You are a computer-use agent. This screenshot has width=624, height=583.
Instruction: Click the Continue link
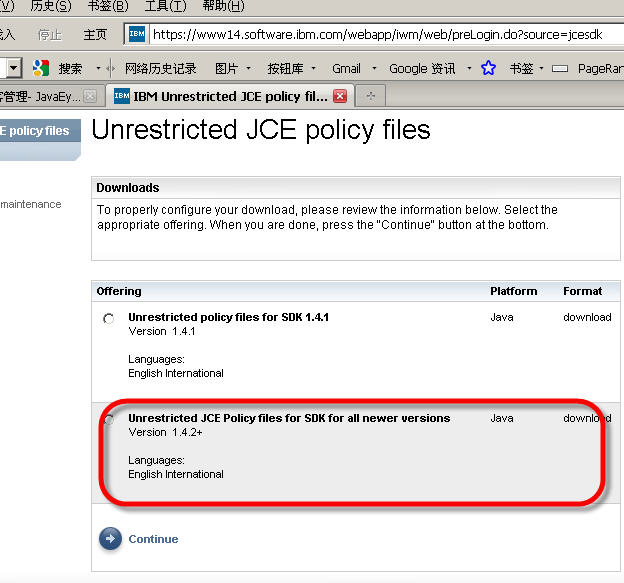point(153,539)
